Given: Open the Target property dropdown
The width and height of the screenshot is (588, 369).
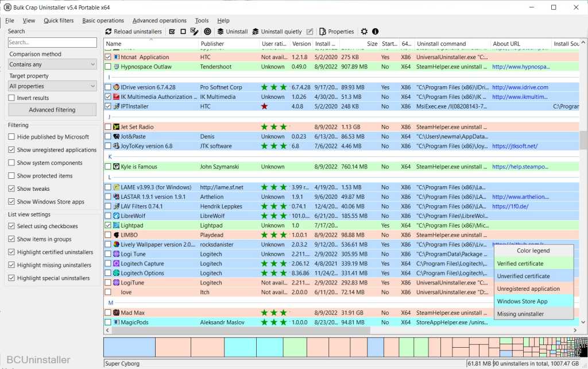Looking at the screenshot, I should tap(52, 86).
